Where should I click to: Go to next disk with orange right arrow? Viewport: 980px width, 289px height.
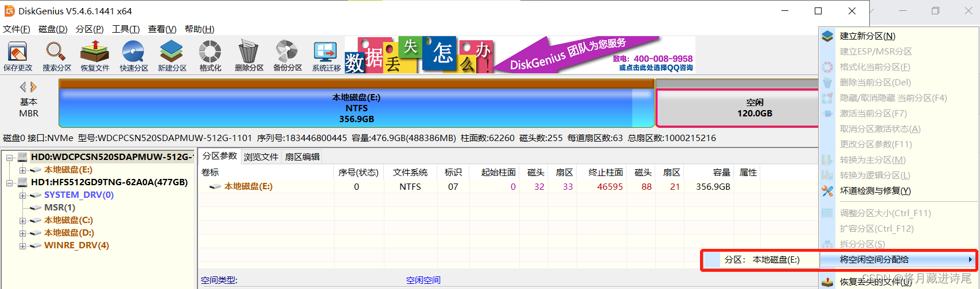point(33,87)
